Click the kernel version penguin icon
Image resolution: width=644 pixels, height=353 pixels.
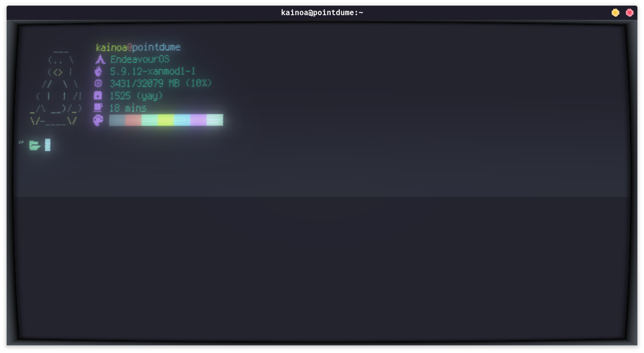pos(98,71)
